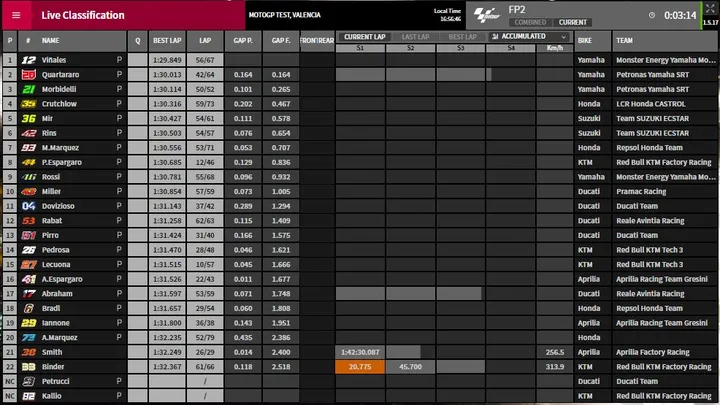This screenshot has height=405, width=720.
Task: Select the BEST LAP tab
Action: point(462,37)
